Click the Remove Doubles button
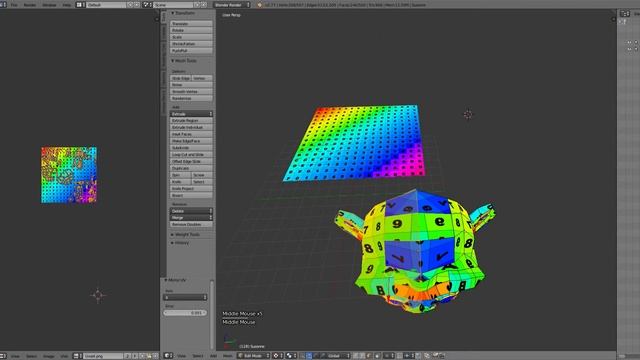 (x=191, y=224)
